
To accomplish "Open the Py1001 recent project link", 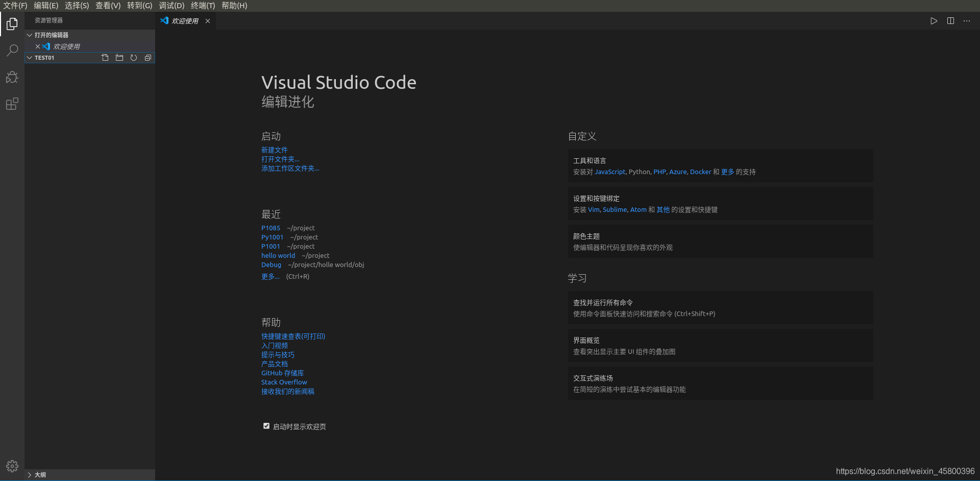I will pos(272,237).
